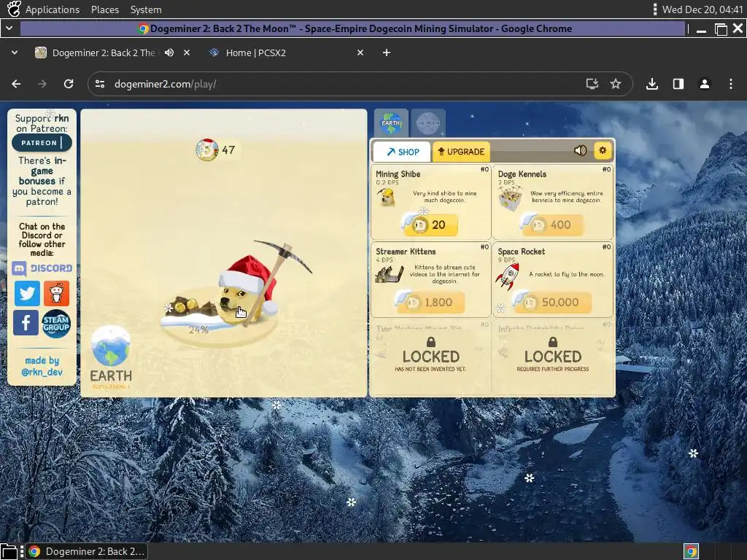This screenshot has width=747, height=560.
Task: Click the Streamer Kittens icon
Action: pos(390,274)
